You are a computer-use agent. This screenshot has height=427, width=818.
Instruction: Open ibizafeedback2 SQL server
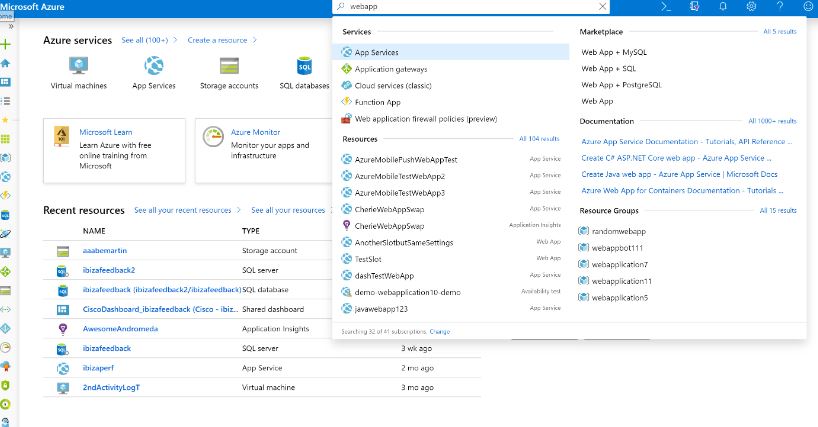click(x=109, y=270)
